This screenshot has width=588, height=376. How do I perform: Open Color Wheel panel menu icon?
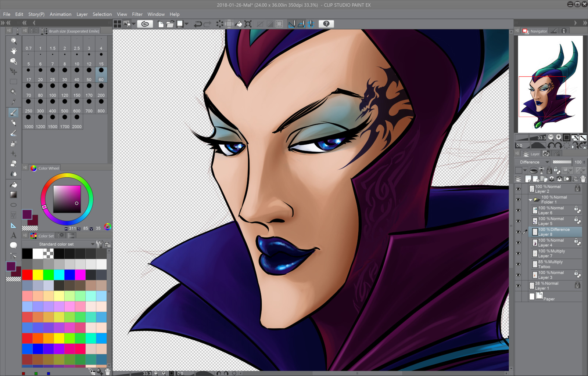[x=25, y=168]
